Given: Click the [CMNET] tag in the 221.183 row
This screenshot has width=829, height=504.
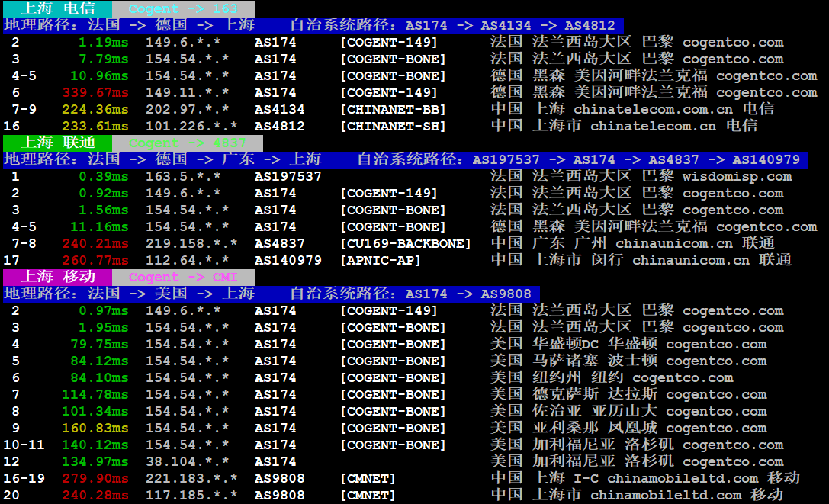Looking at the screenshot, I should (368, 479).
